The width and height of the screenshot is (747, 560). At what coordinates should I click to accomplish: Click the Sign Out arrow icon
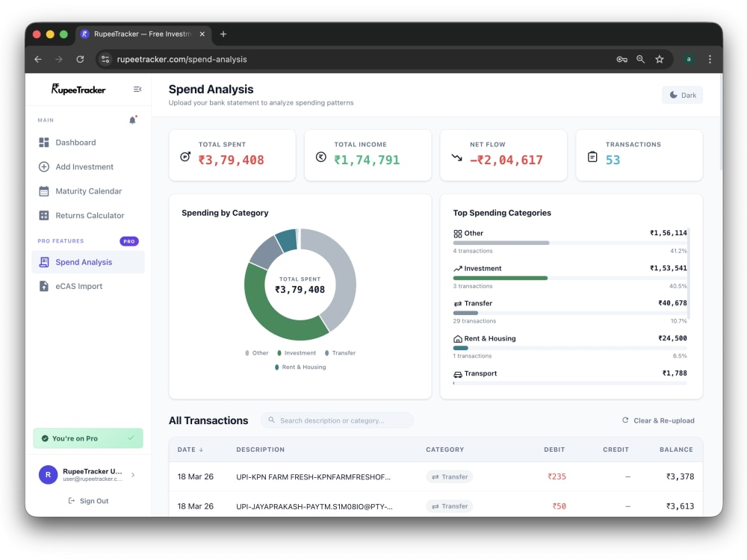click(x=72, y=500)
